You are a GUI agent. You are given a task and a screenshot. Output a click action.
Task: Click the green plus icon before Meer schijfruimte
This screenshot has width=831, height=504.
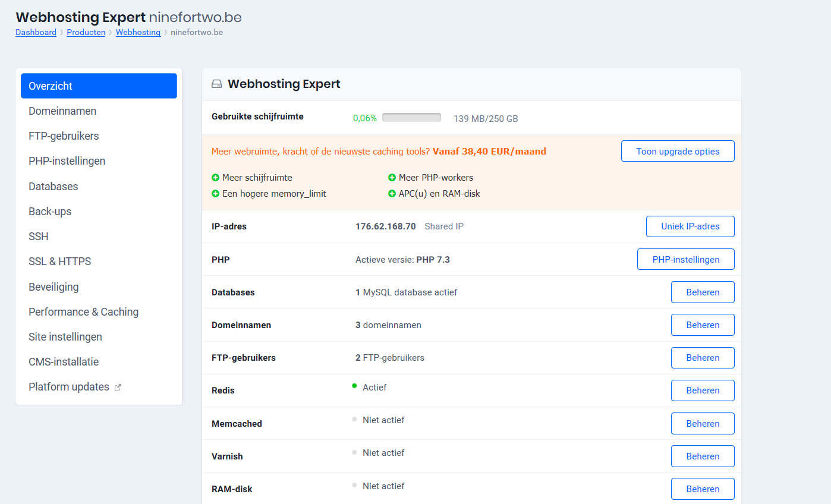point(216,178)
